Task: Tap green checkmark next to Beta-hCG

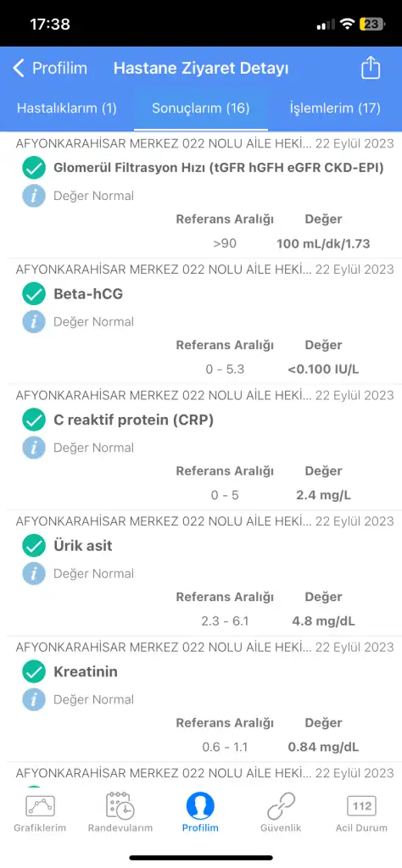Action: [34, 294]
